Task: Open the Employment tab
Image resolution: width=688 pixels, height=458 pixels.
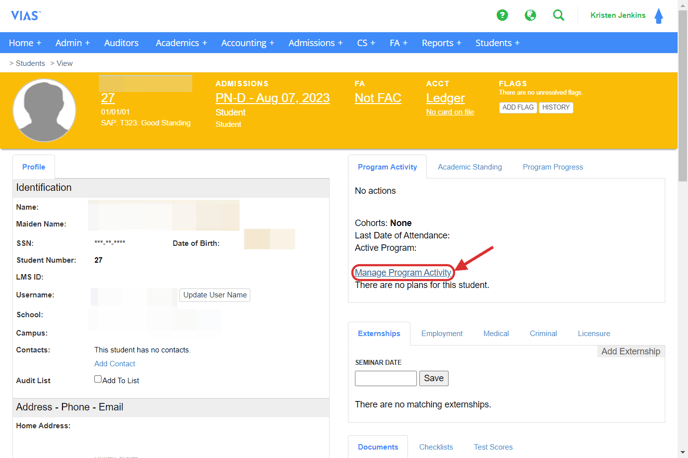Action: pyautogui.click(x=441, y=333)
